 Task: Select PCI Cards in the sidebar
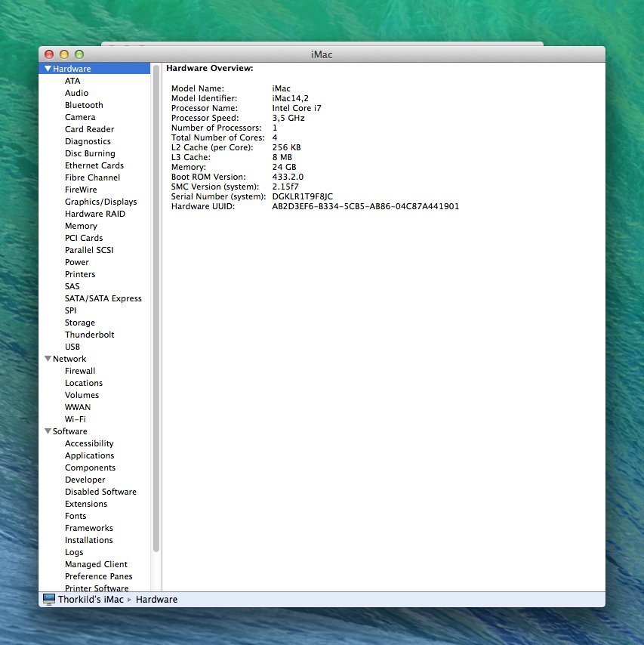point(84,238)
